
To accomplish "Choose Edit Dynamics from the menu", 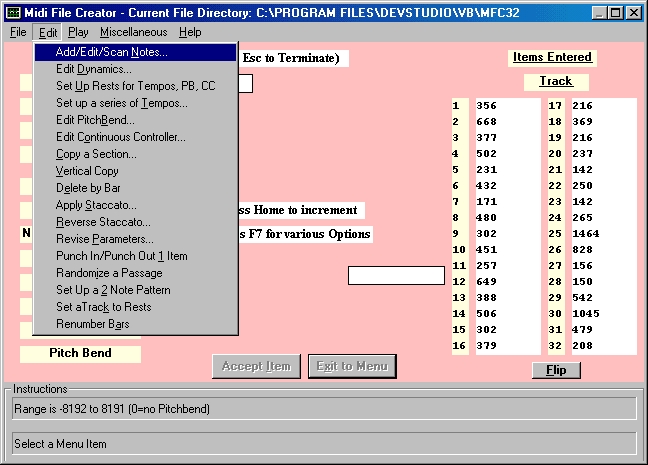I will pyautogui.click(x=94, y=69).
